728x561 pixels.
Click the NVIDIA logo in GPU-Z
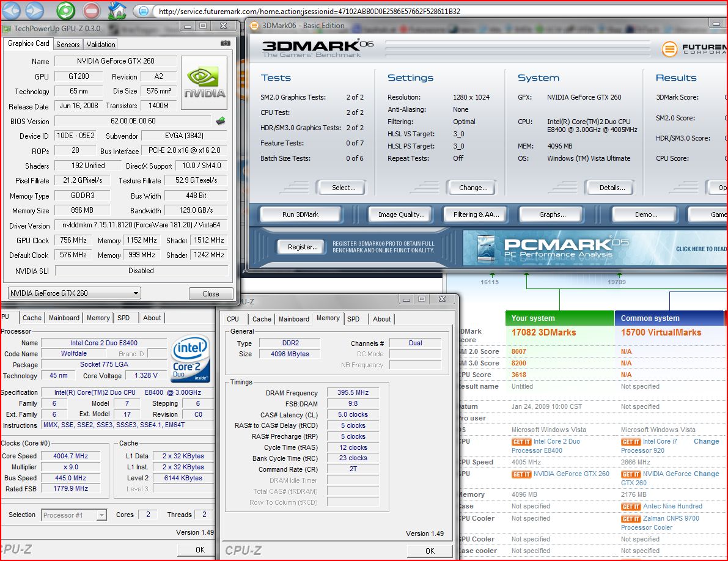coord(204,82)
